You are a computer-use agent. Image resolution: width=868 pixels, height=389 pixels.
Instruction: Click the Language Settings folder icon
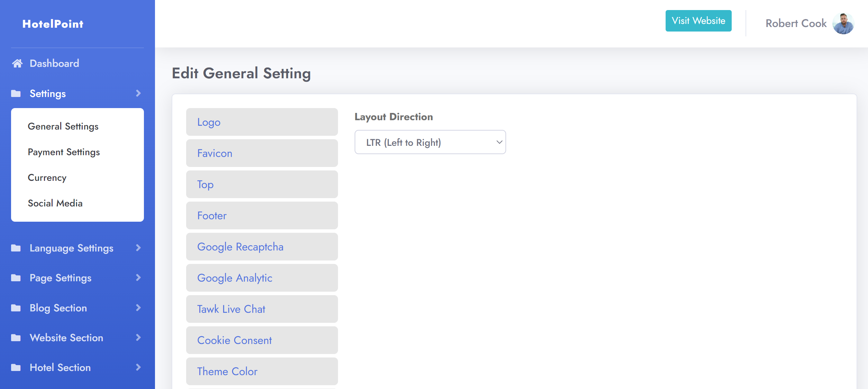[x=16, y=248]
